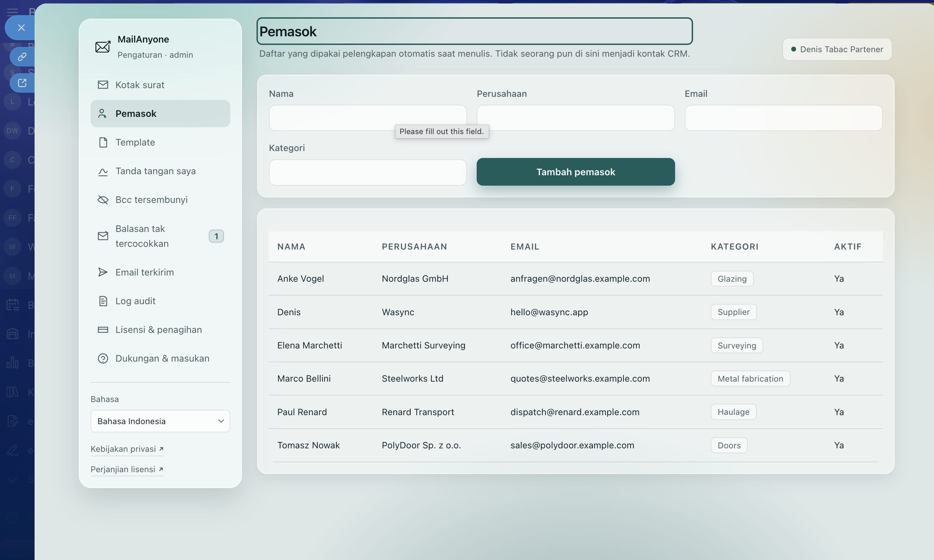Click the Tanda tangan saya signature icon
934x560 pixels.
[x=103, y=171]
